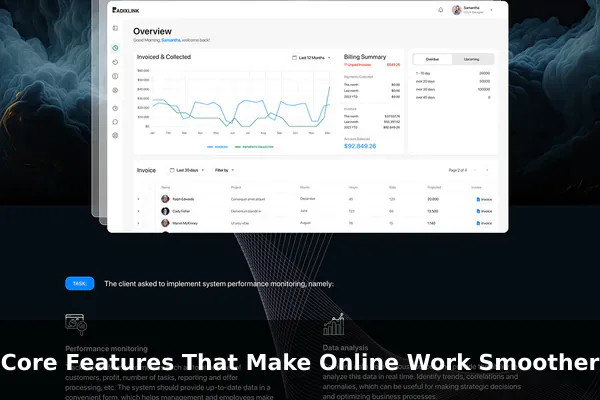The height and width of the screenshot is (400, 600).
Task: Open the green Overview sidebar icon
Action: point(115,48)
